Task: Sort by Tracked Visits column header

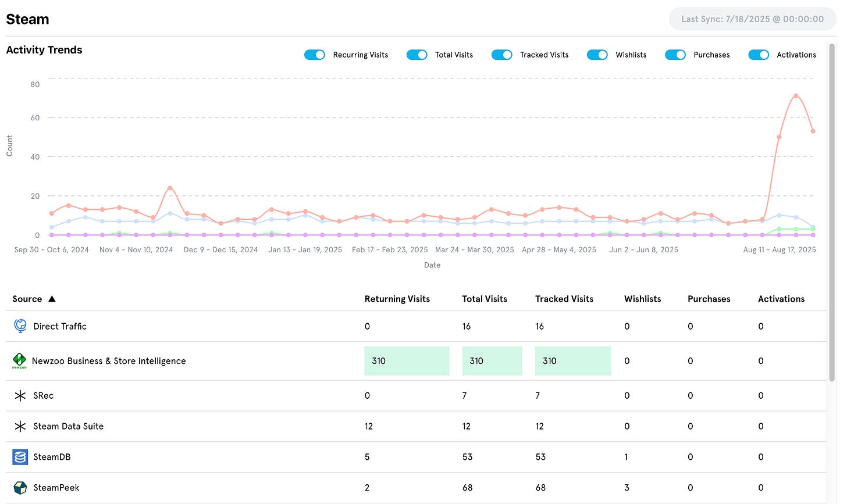Action: coord(564,299)
